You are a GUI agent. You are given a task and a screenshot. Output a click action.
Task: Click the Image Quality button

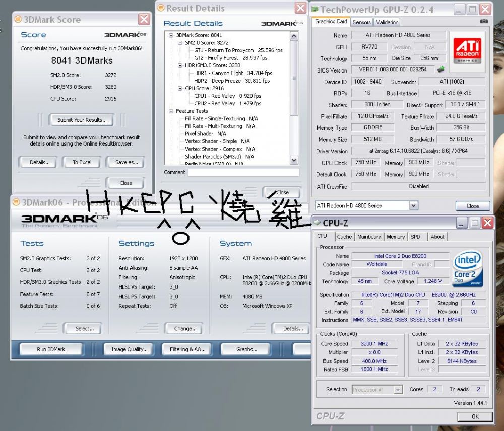[129, 349]
